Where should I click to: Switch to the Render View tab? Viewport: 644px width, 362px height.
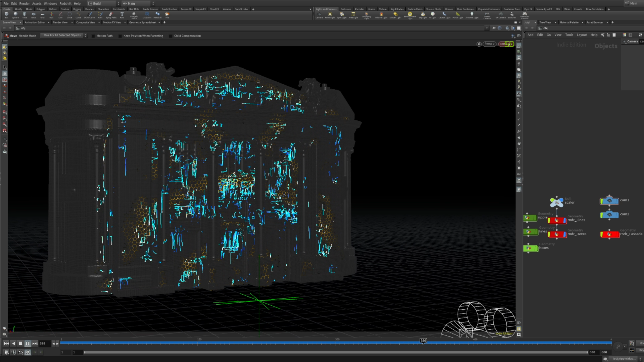(x=60, y=22)
